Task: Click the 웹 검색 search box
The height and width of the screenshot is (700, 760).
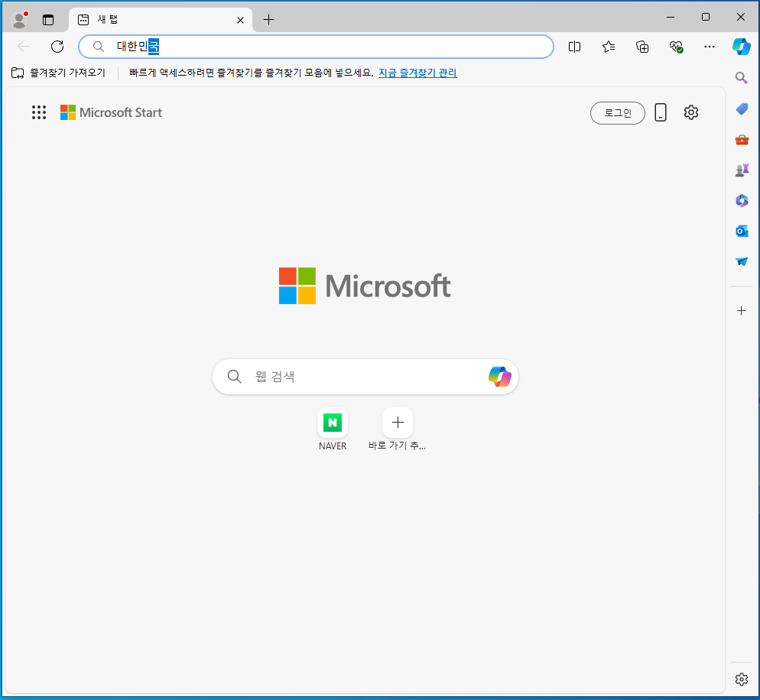Action: (x=365, y=377)
